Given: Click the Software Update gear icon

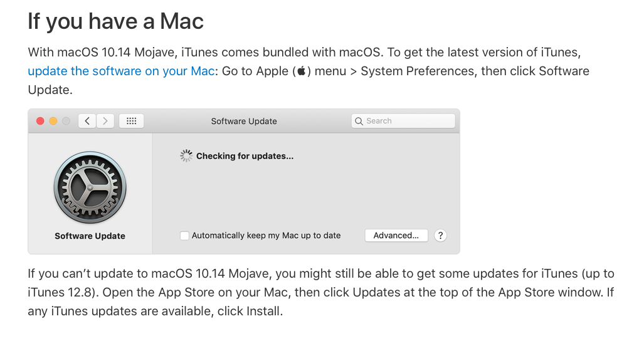Looking at the screenshot, I should pos(90,187).
